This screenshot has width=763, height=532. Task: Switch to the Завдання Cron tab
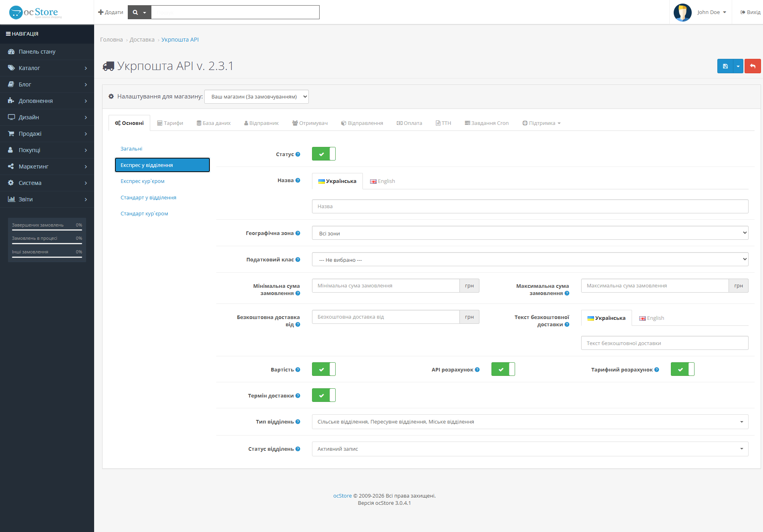(487, 123)
